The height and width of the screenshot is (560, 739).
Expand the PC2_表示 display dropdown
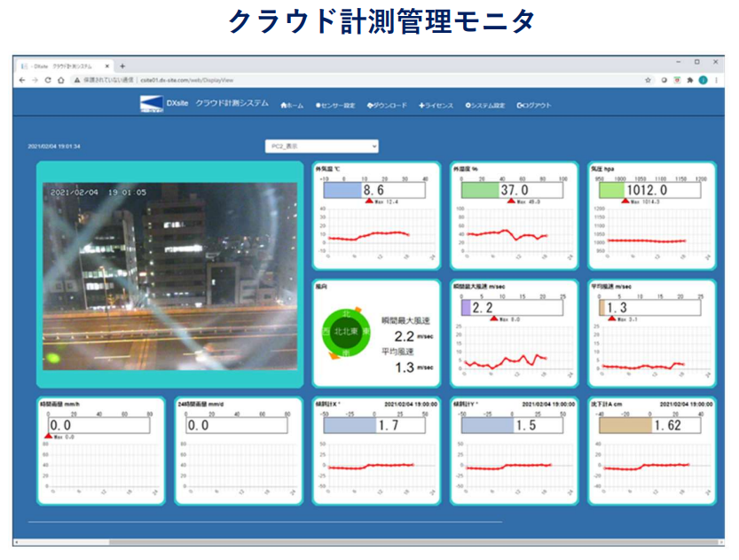(322, 146)
